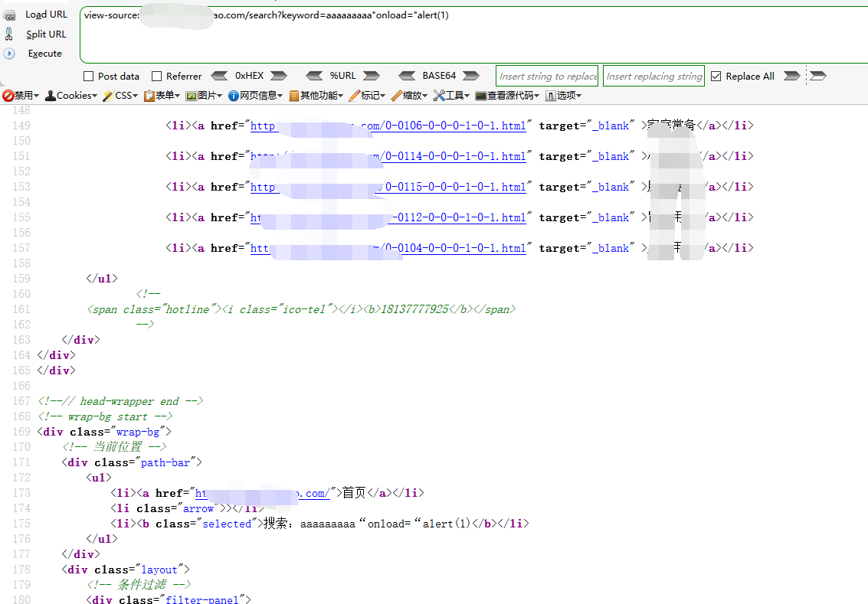The width and height of the screenshot is (868, 604).
Task: Open the 0112-0-0-0-1-0-1.html link
Action: 388,218
